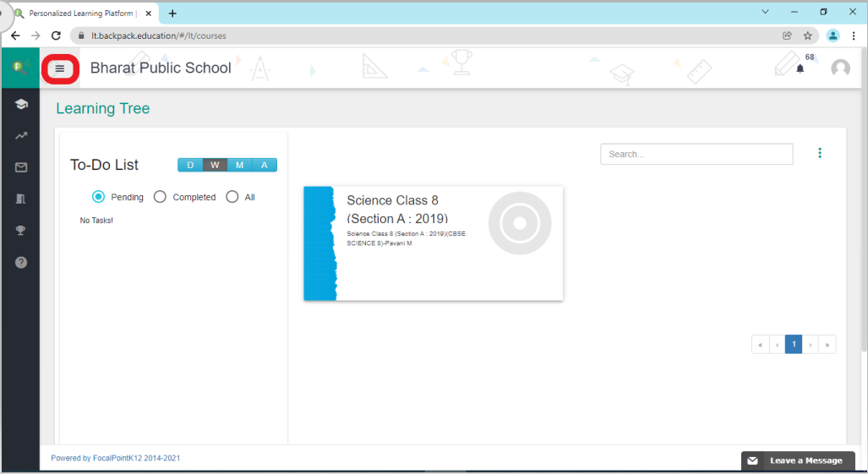Select the Completed radio button
This screenshot has height=474, width=868.
[160, 197]
